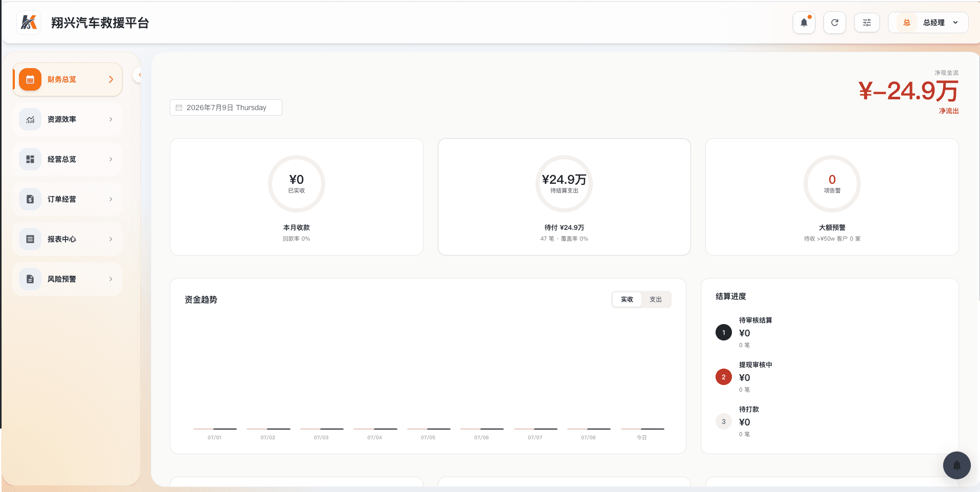Open the 报表中心 menu item
The height and width of the screenshot is (492, 980).
tap(68, 239)
